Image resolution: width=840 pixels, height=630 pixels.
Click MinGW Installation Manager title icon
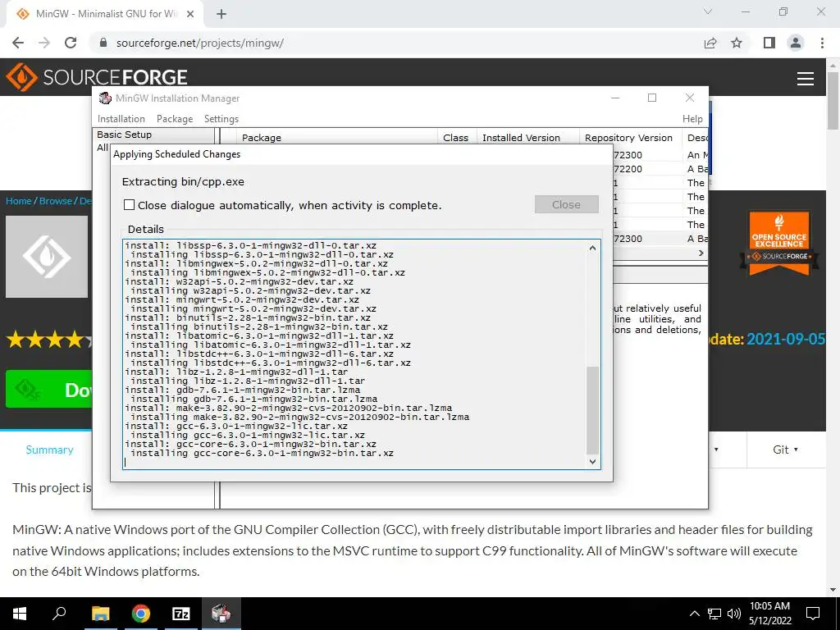click(x=106, y=98)
